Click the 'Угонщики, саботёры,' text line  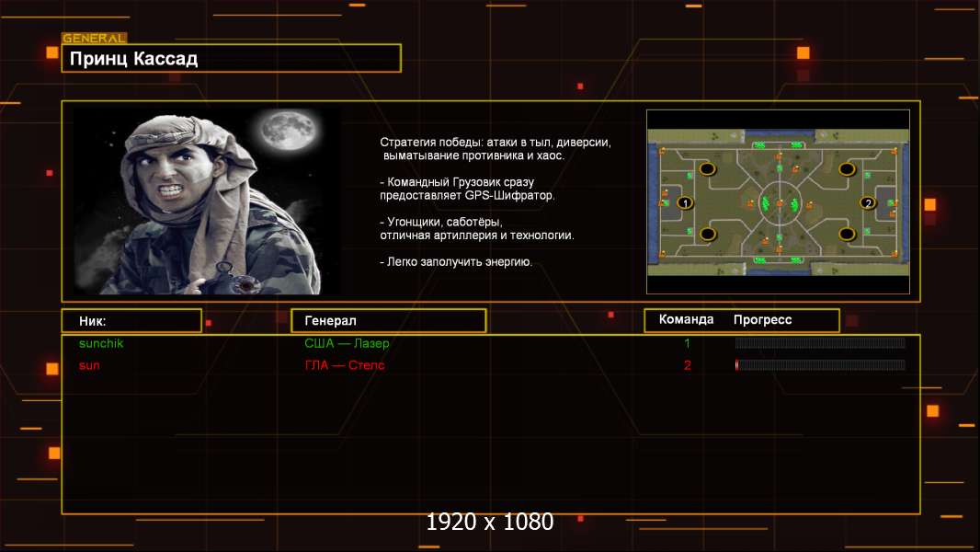coord(441,222)
